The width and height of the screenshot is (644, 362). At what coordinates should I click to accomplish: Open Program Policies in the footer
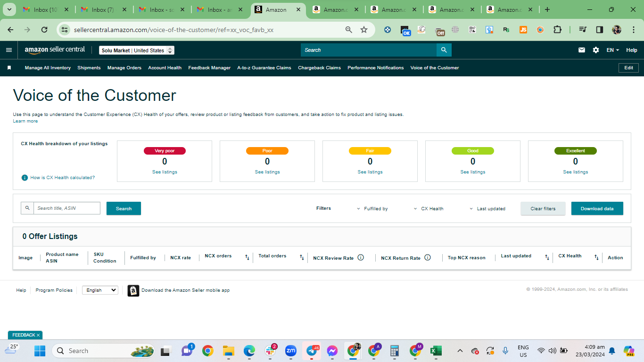tap(54, 290)
